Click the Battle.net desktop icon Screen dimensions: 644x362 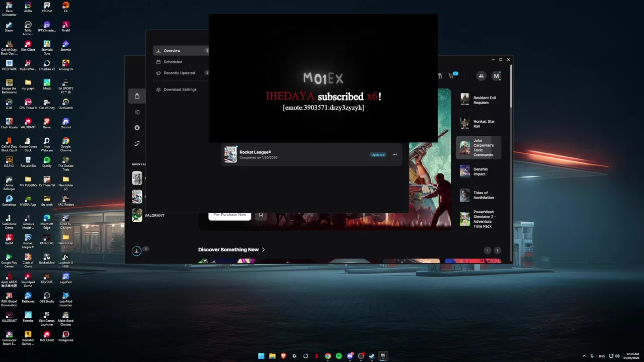point(28,298)
